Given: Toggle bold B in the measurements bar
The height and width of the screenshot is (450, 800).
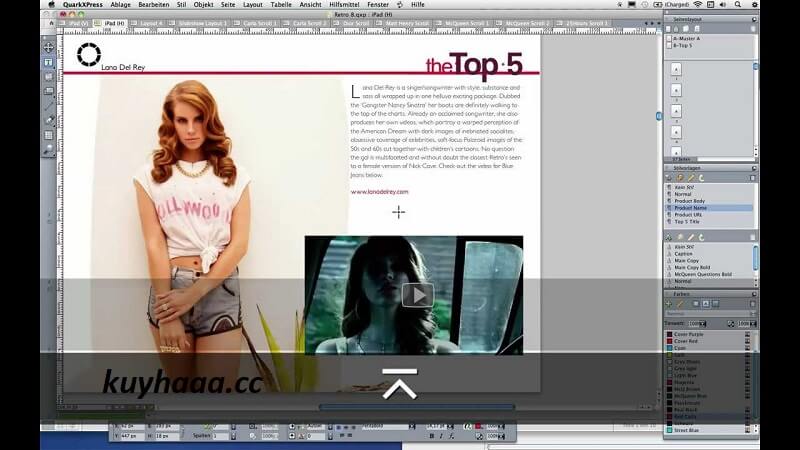Looking at the screenshot, I should [432, 436].
